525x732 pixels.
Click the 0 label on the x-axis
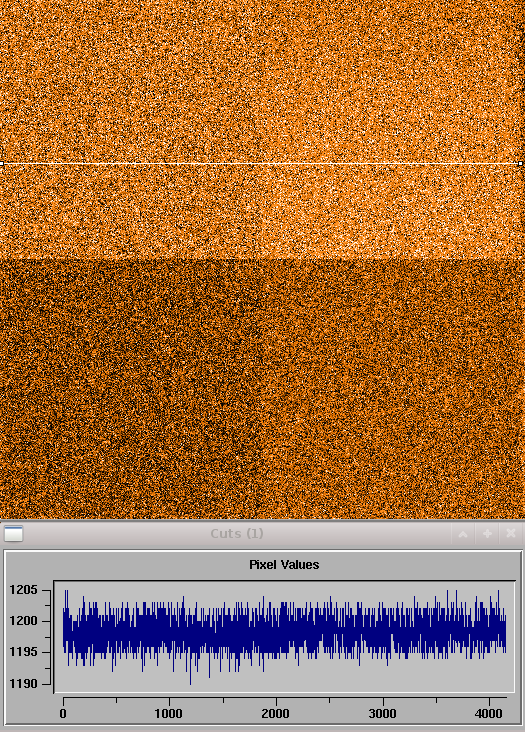click(x=63, y=714)
